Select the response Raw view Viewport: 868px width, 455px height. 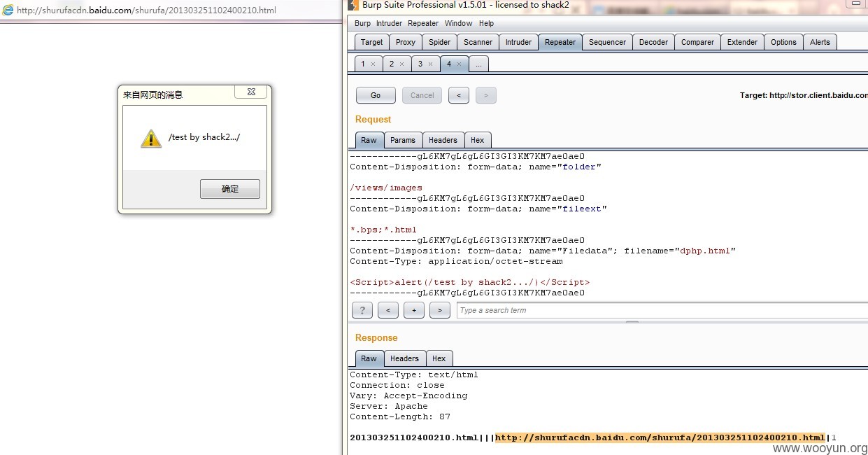click(369, 358)
